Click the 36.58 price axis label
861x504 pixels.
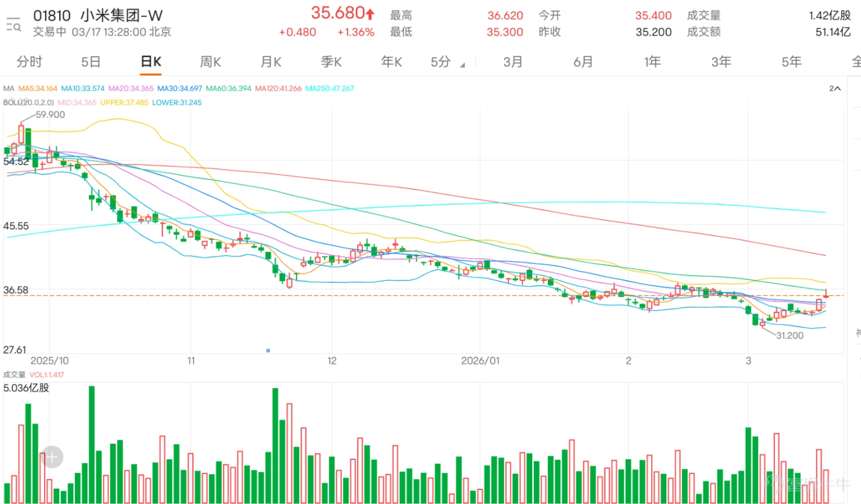pos(16,290)
